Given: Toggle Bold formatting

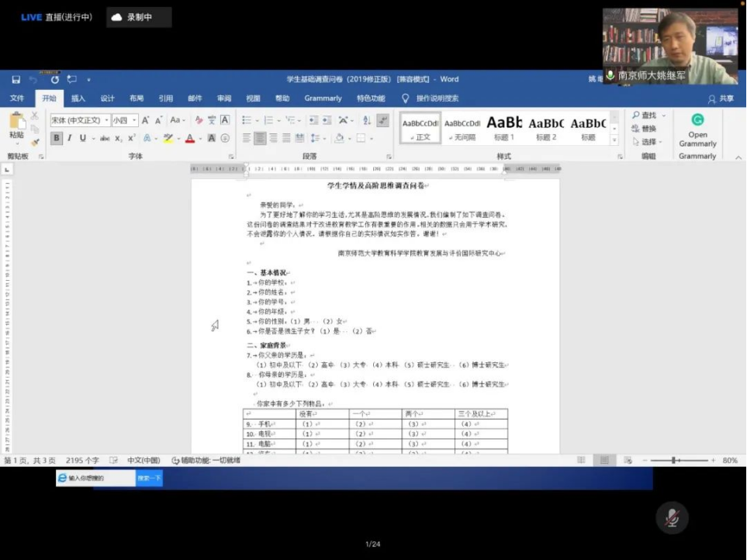Looking at the screenshot, I should [57, 138].
